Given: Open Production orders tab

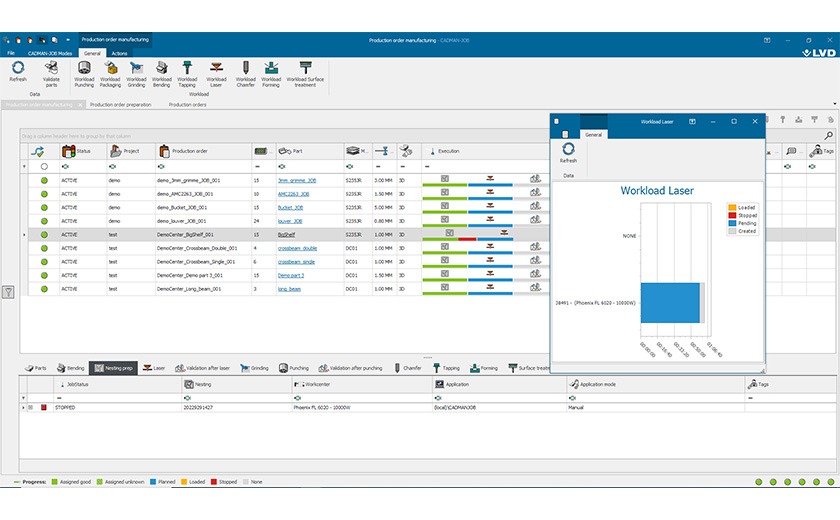Looking at the screenshot, I should click(x=188, y=104).
